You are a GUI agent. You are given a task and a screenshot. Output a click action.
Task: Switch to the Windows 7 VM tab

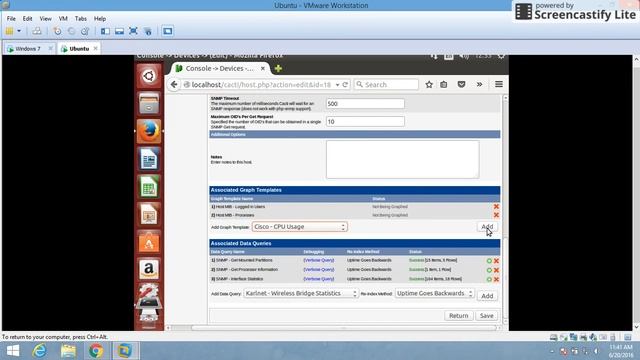[28, 49]
